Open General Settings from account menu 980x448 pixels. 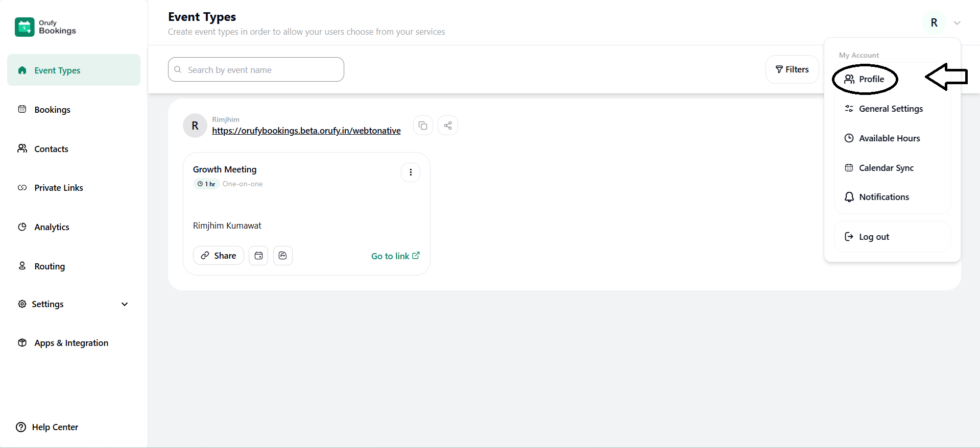point(890,109)
